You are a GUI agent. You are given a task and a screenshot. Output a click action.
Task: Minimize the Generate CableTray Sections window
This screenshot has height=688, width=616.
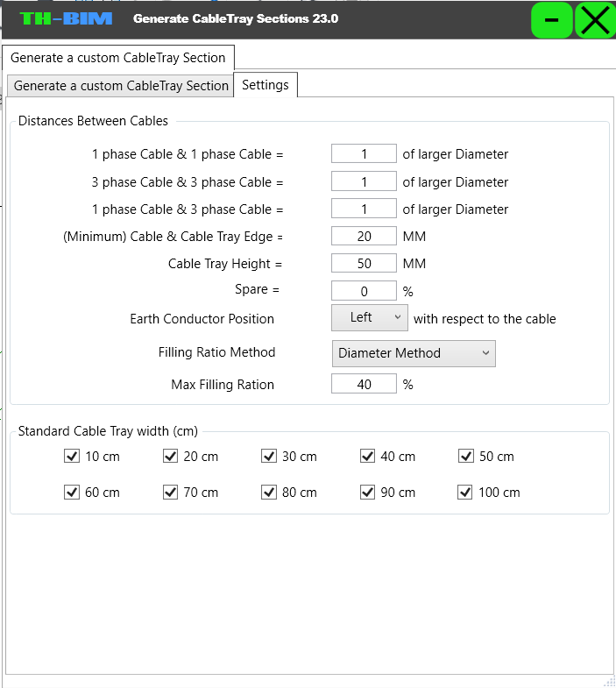(551, 20)
